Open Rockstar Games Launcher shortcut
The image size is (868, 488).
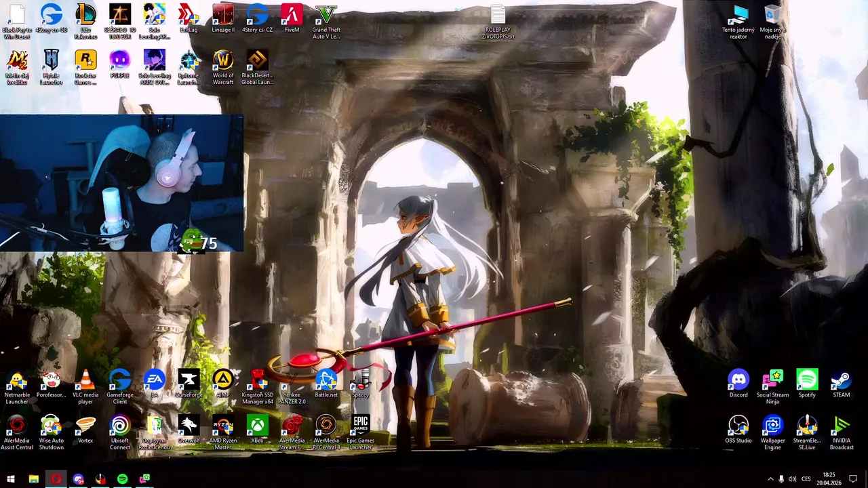pyautogui.click(x=85, y=67)
